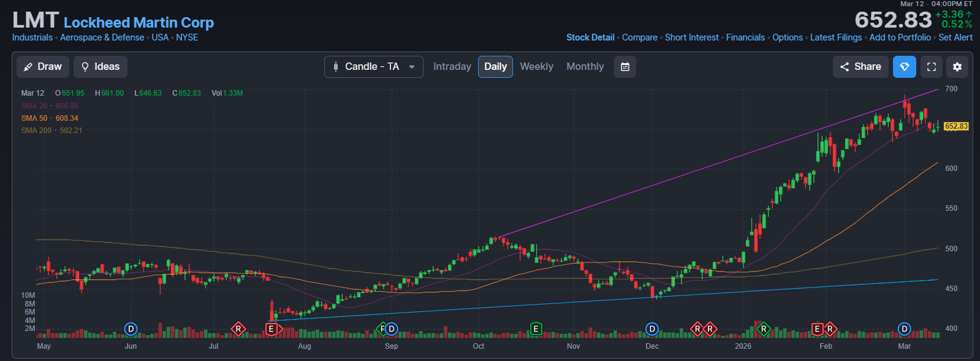Click the Vol 1.33M readout

pyautogui.click(x=227, y=93)
